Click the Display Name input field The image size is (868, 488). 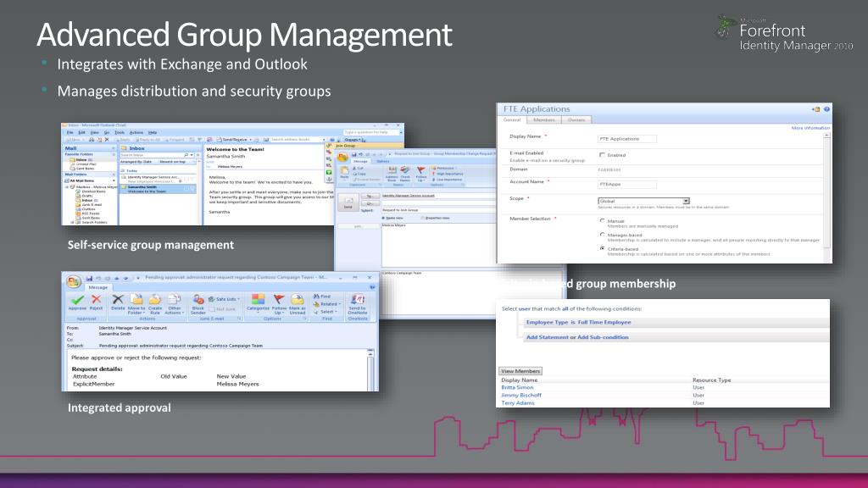pyautogui.click(x=627, y=139)
